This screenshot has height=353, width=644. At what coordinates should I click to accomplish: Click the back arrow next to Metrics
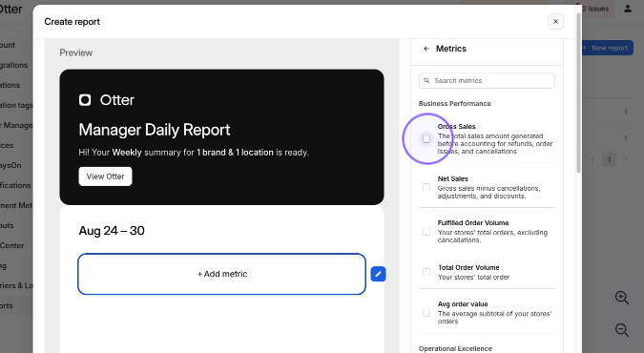[x=426, y=49]
